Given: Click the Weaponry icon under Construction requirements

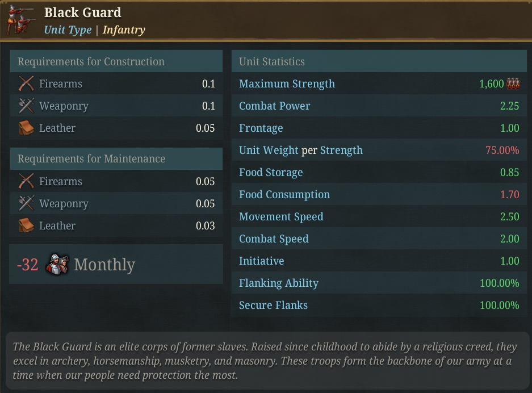Looking at the screenshot, I should (x=26, y=106).
